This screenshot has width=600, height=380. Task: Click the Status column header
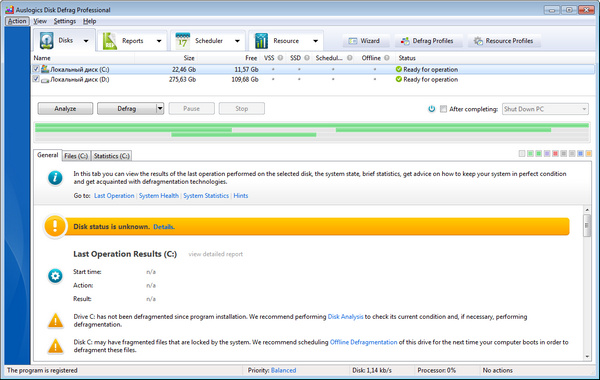point(407,58)
